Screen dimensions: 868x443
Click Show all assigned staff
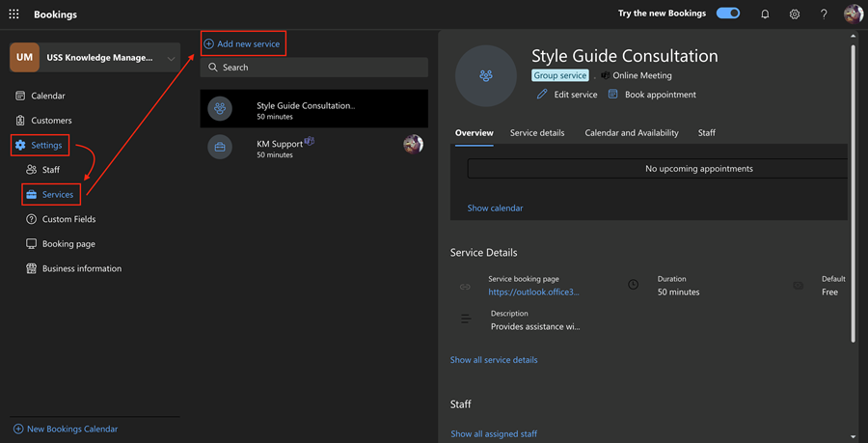coord(494,433)
